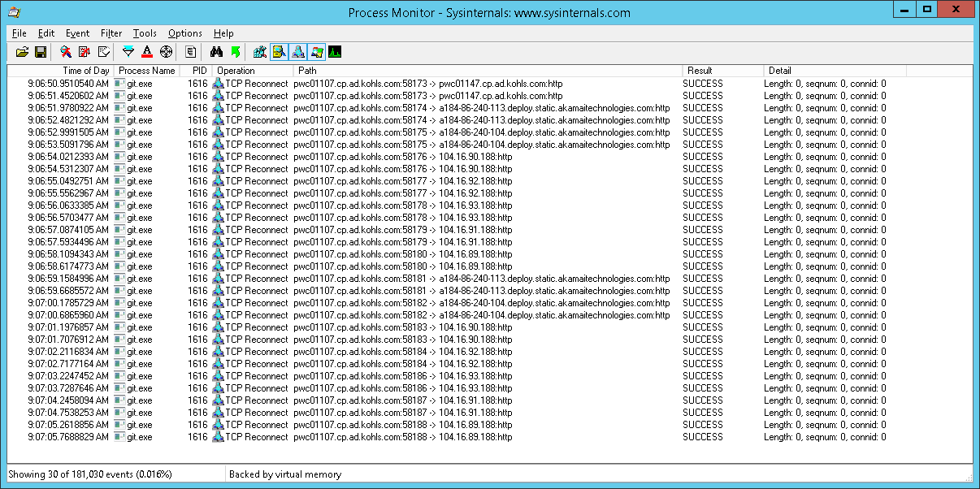
Task: Click git.exe icon in the 9:07:01.1976857 AM row
Action: click(x=119, y=327)
